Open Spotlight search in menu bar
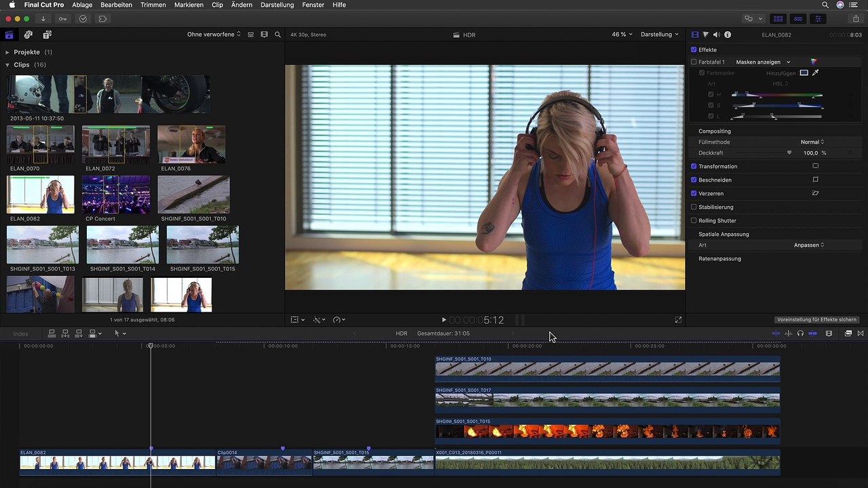Screen dimensions: 868x488 click(825, 5)
